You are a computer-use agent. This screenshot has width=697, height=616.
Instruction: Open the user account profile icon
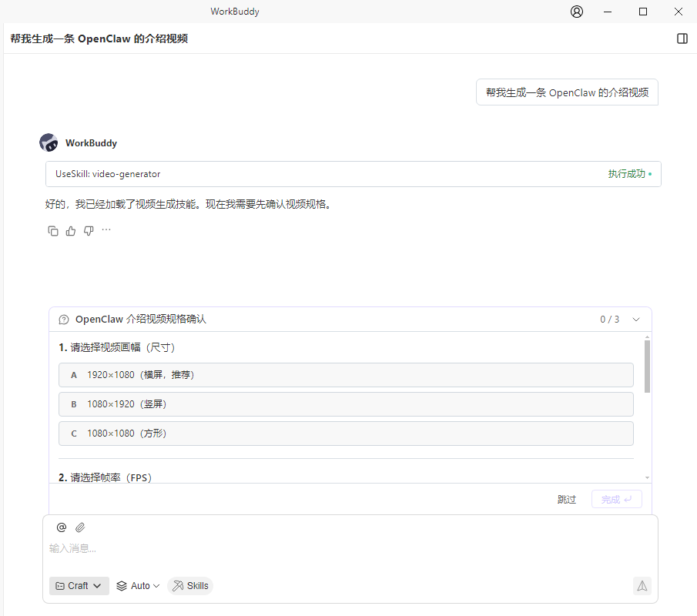[577, 12]
